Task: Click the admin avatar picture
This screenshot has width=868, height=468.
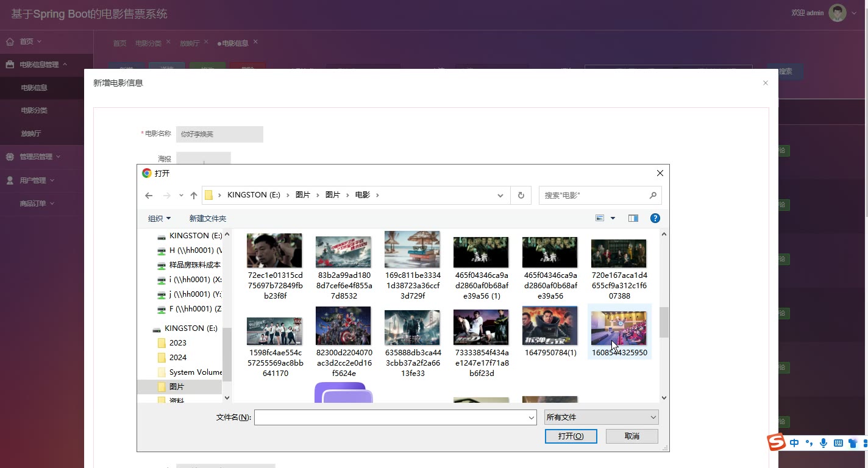Action: coord(838,13)
